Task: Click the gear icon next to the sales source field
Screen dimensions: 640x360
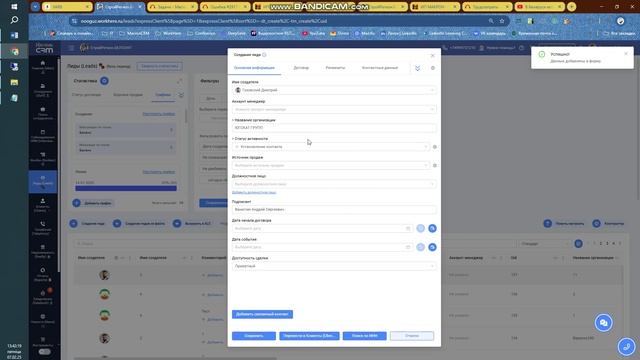Action: (x=435, y=166)
